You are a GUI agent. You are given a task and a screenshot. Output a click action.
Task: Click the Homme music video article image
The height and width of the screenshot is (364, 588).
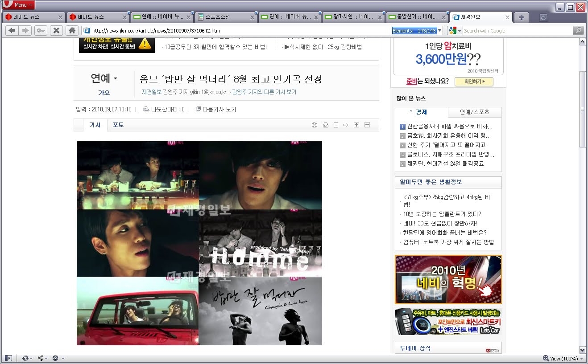199,243
